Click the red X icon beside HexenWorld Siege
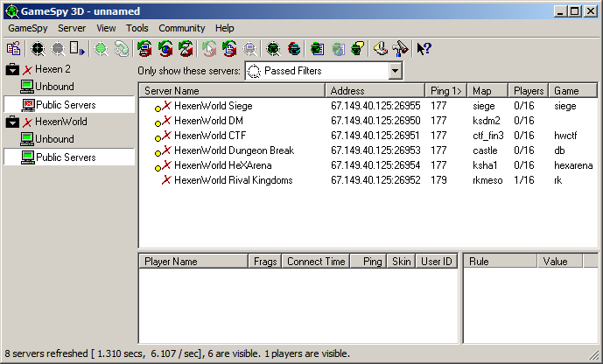 click(166, 106)
